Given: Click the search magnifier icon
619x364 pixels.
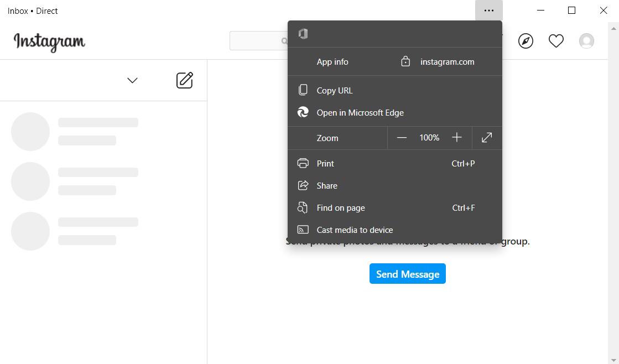Looking at the screenshot, I should (284, 40).
